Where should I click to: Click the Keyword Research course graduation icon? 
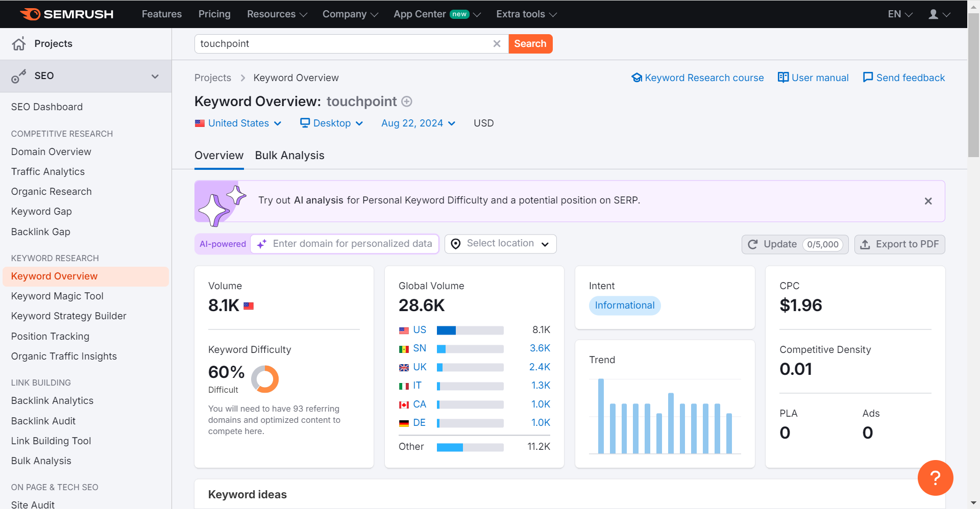click(636, 78)
